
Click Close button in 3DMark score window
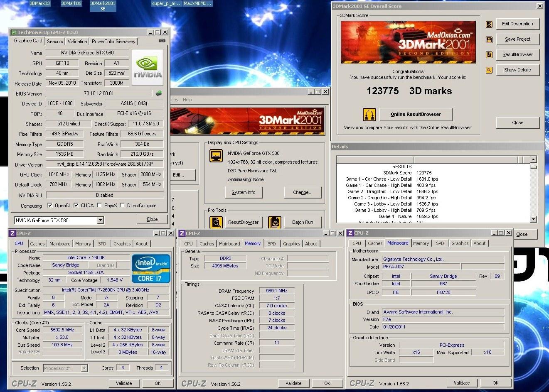point(517,122)
